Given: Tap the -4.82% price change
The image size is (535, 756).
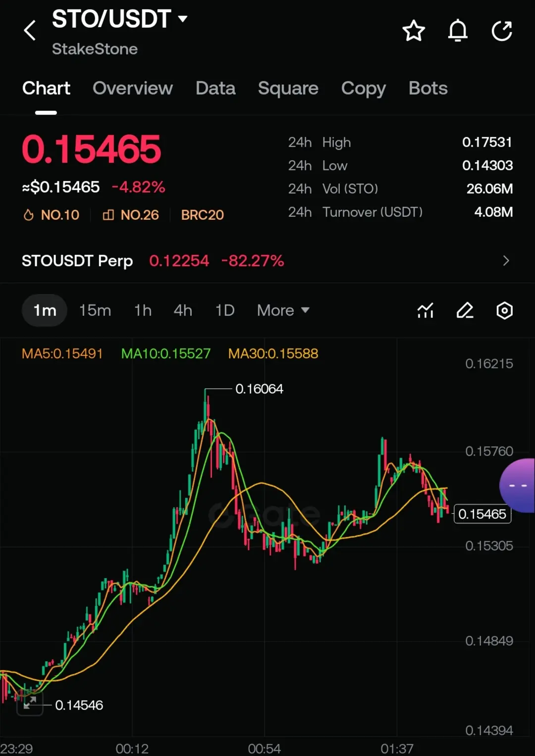Looking at the screenshot, I should 138,187.
